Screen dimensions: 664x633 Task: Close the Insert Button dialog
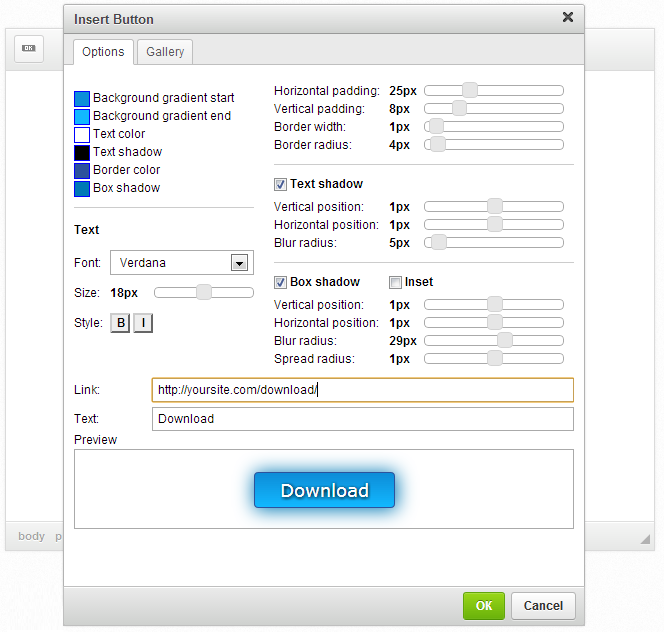(568, 17)
